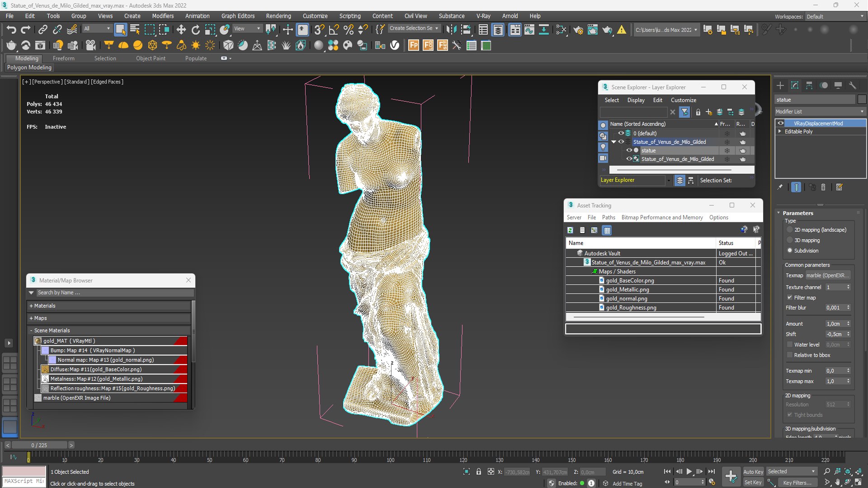Uncheck the Filter map checkbox

click(x=790, y=298)
